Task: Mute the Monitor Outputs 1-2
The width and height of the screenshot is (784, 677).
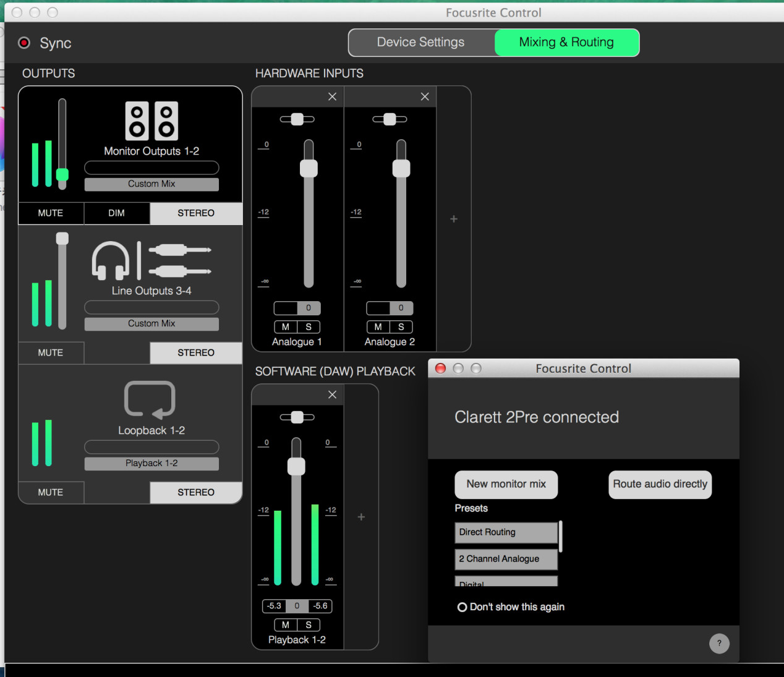Action: 51,213
